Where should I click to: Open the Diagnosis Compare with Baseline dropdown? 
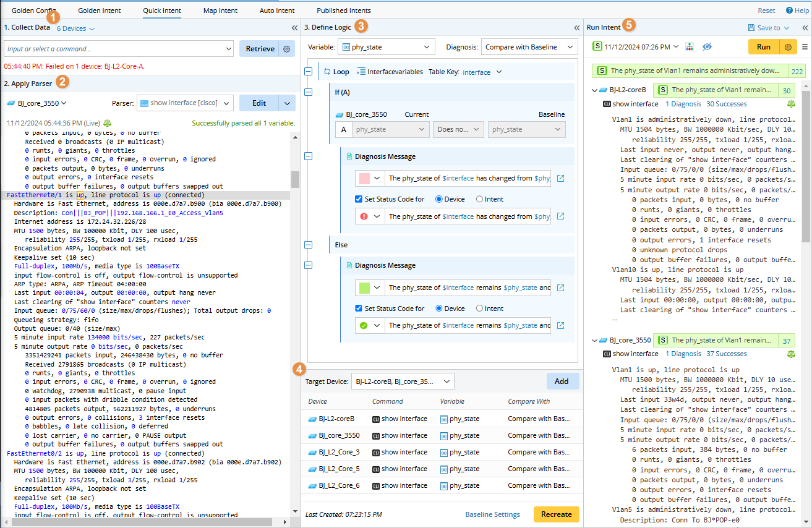pos(529,47)
